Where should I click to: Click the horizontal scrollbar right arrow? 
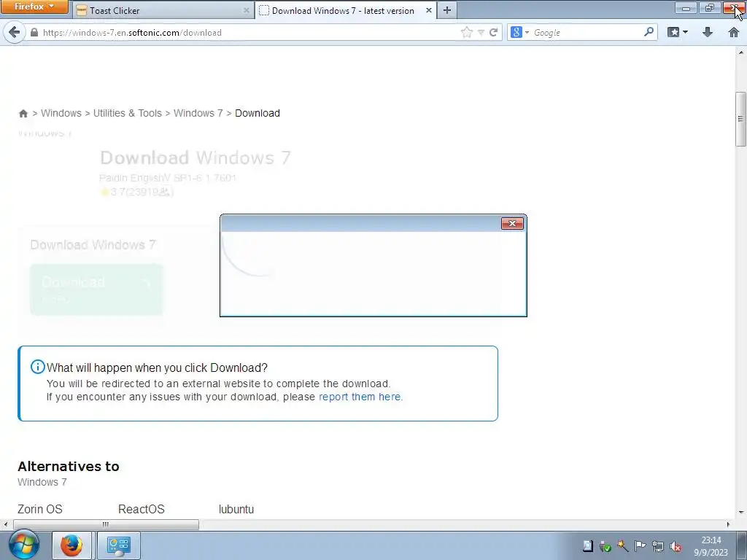(x=729, y=524)
